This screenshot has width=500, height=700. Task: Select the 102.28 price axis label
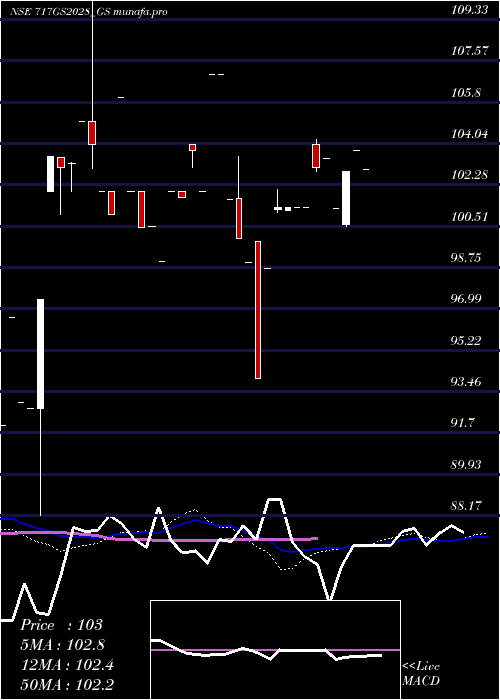(469, 175)
